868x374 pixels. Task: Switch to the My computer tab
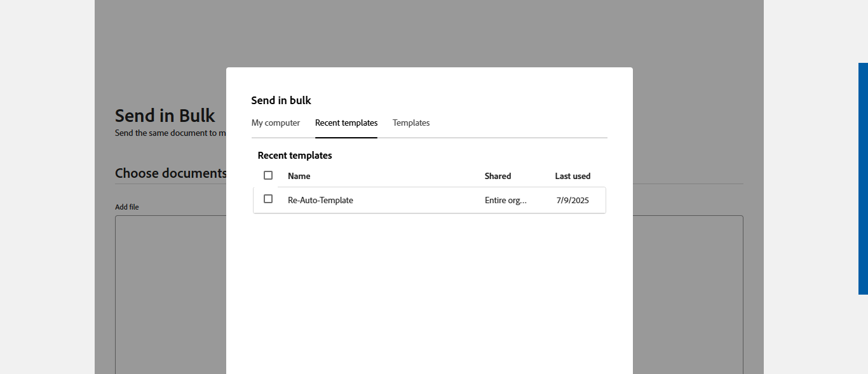click(275, 123)
